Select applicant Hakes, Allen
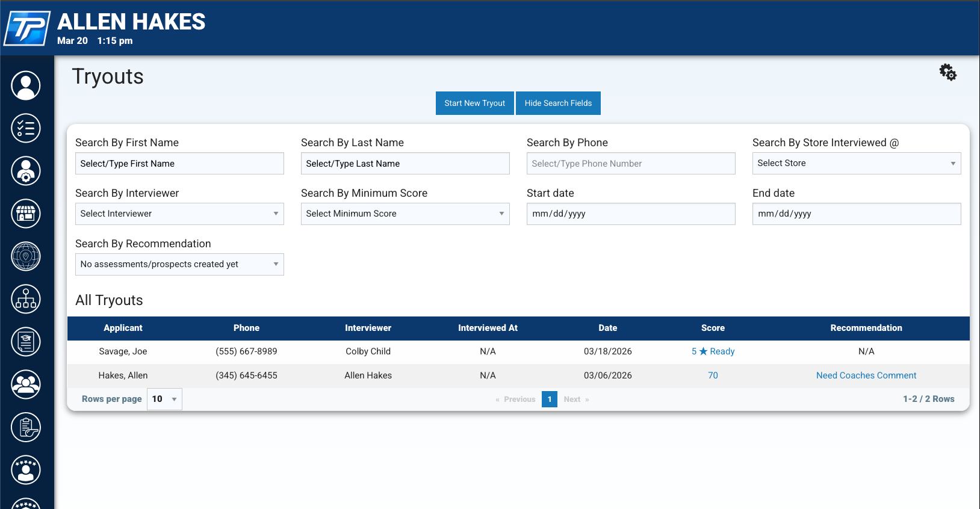 click(123, 375)
